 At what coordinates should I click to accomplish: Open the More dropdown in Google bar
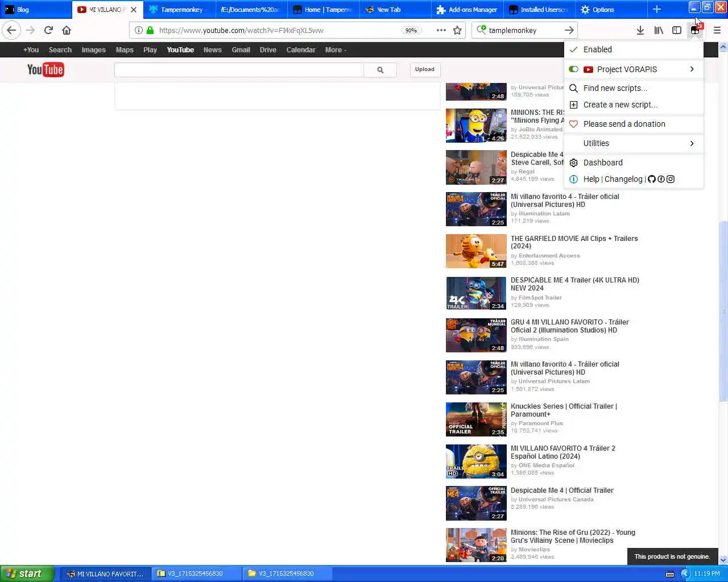(x=336, y=50)
